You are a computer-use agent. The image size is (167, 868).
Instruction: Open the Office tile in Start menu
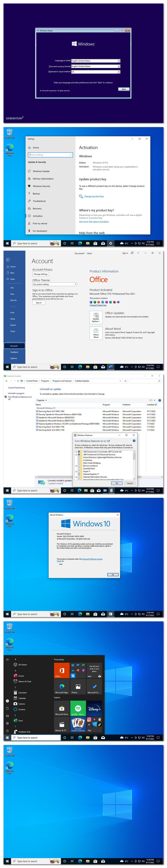click(x=62, y=670)
